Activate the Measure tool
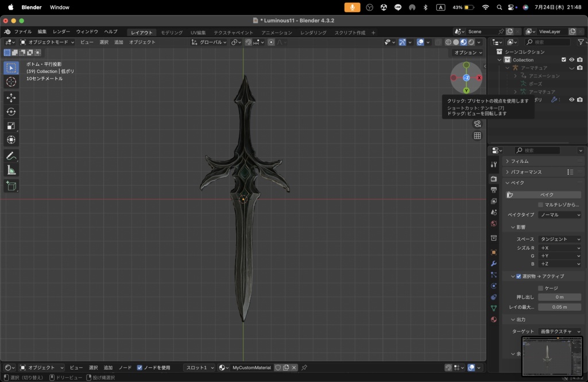588x382 pixels. tap(10, 170)
